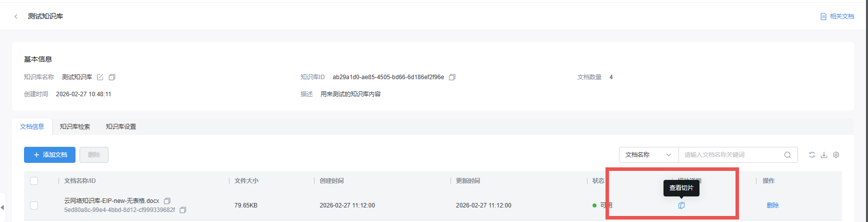Copy the 知识库ID value
The width and height of the screenshot is (868, 222).
click(452, 77)
